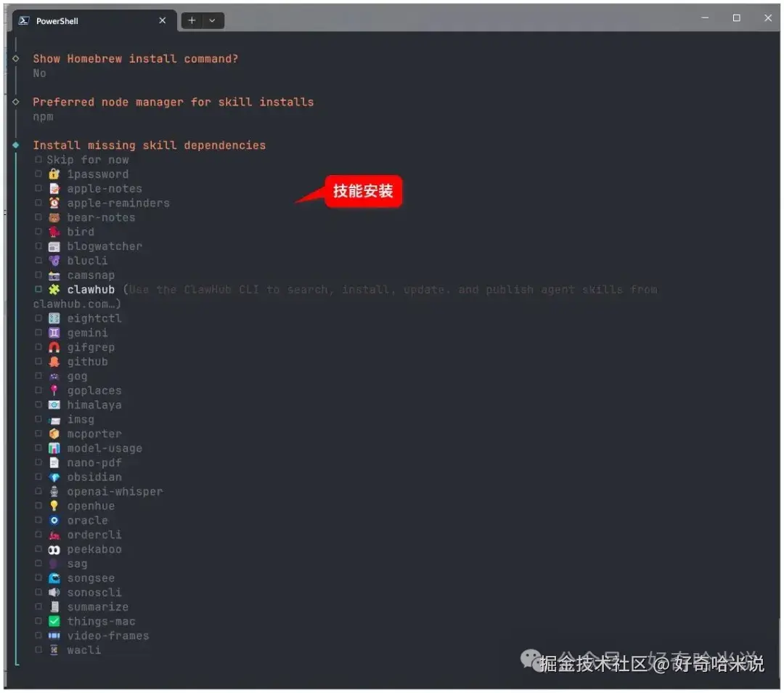Click the blogwatcher newspaper icon

coord(54,246)
